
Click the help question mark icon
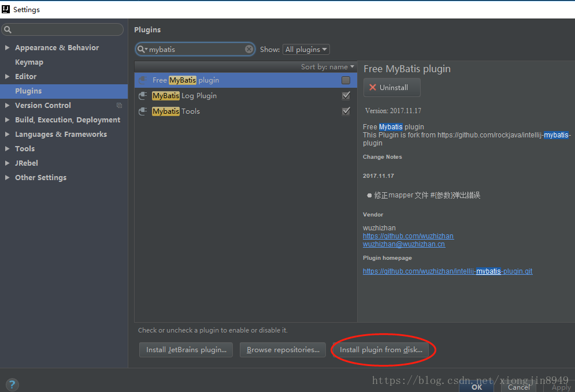pos(12,384)
